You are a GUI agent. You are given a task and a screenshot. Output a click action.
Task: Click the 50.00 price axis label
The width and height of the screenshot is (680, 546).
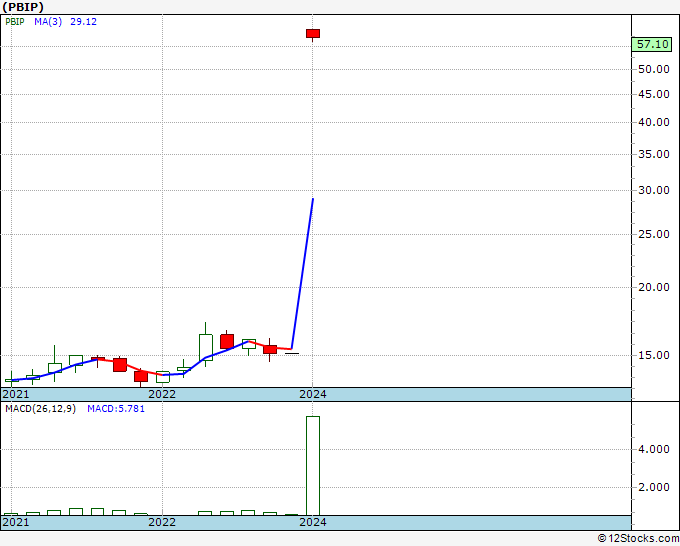click(x=654, y=69)
